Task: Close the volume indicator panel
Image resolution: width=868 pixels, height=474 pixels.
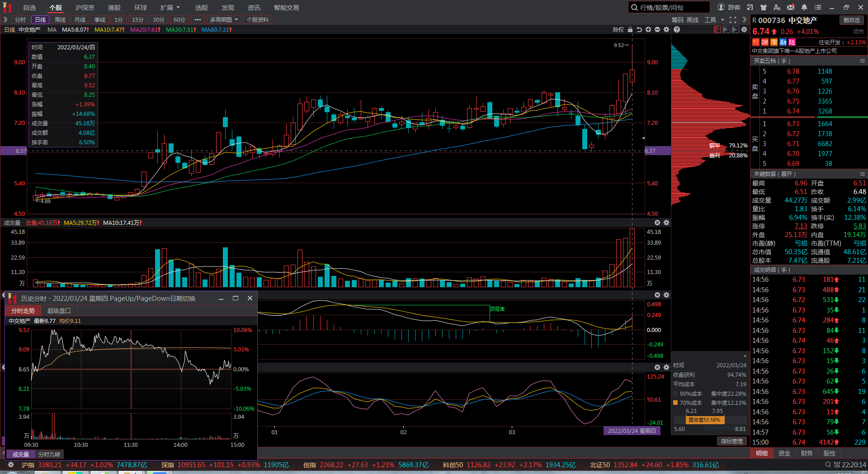Action: pyautogui.click(x=657, y=223)
